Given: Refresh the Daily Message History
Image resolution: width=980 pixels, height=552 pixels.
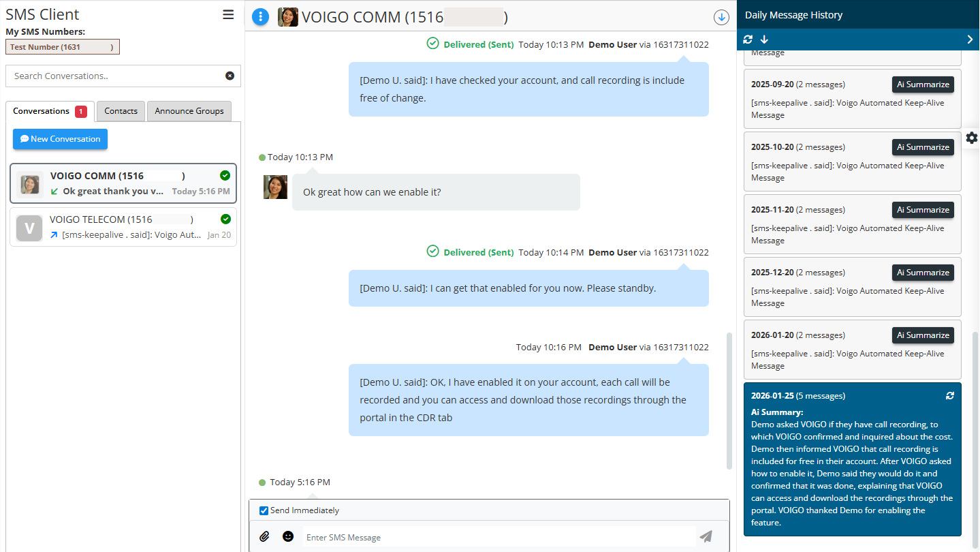Looking at the screenshot, I should pyautogui.click(x=748, y=40).
